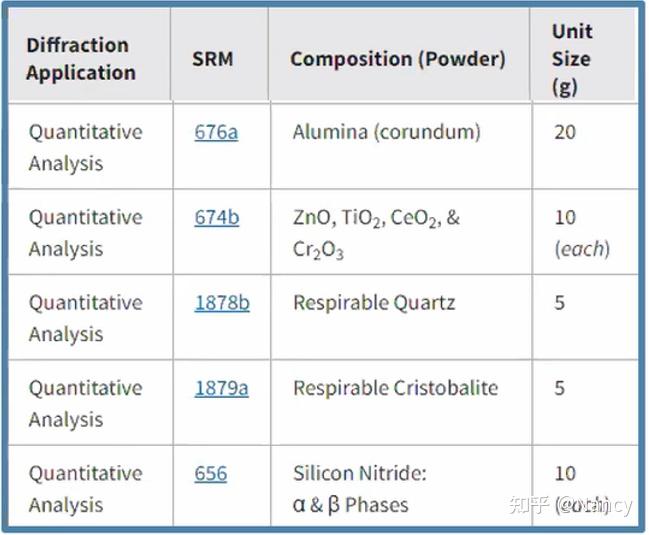Select the Composition (Powder) column header
Screen dimensions: 649x535
click(397, 59)
